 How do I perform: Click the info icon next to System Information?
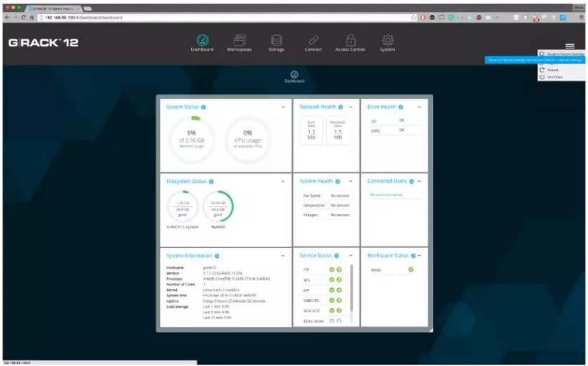coord(217,256)
